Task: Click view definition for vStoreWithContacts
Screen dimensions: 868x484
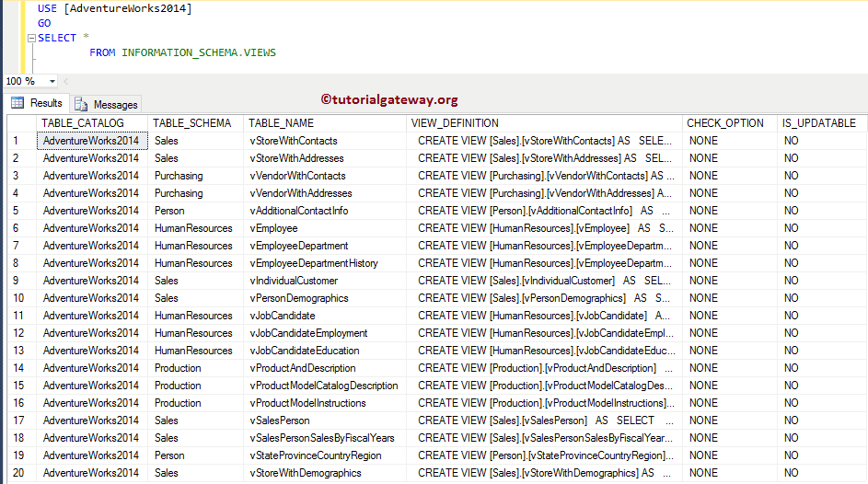Action: [x=545, y=141]
